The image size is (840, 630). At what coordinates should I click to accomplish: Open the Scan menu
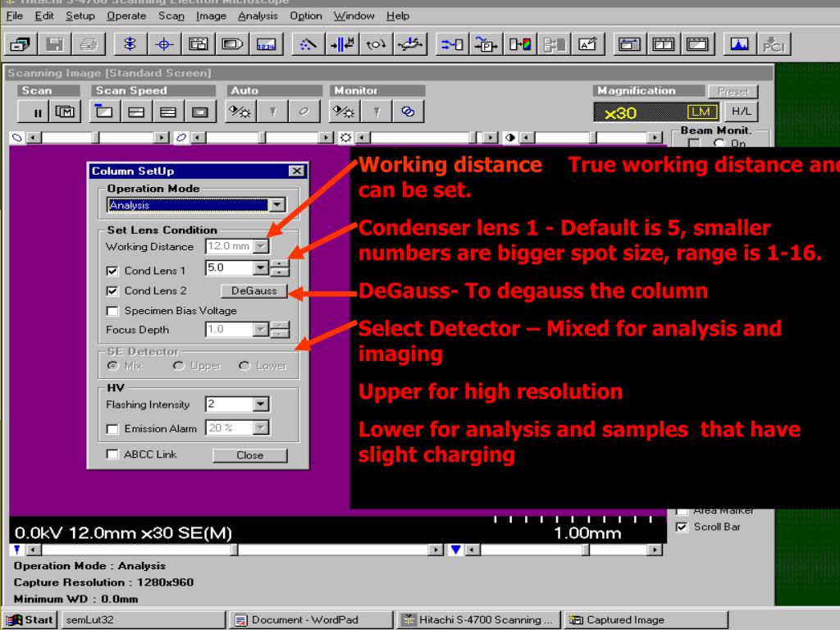point(171,16)
